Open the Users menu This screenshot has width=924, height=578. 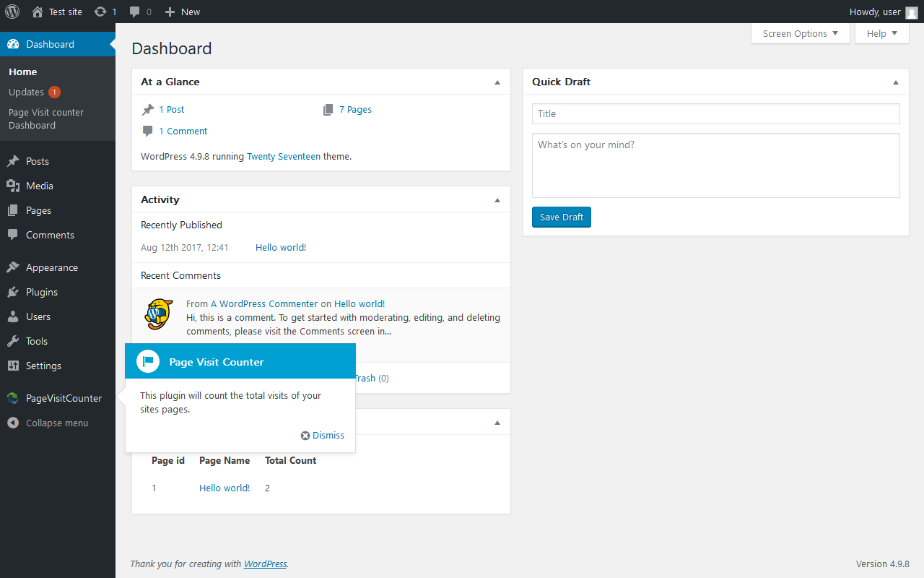tap(58, 316)
